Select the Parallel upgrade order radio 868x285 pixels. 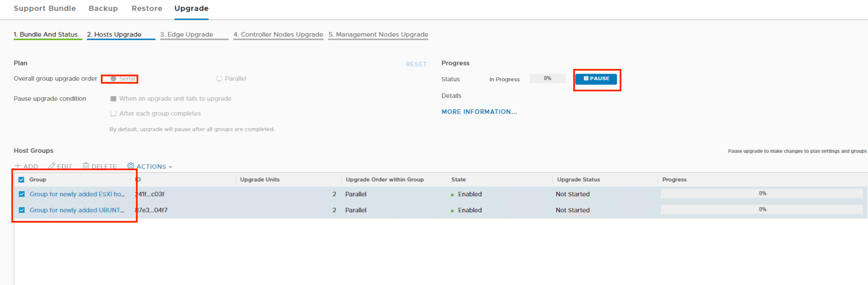[x=219, y=79]
